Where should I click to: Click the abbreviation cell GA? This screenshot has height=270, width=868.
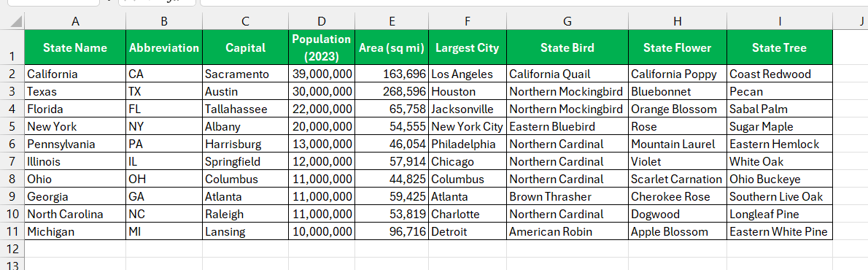(164, 196)
